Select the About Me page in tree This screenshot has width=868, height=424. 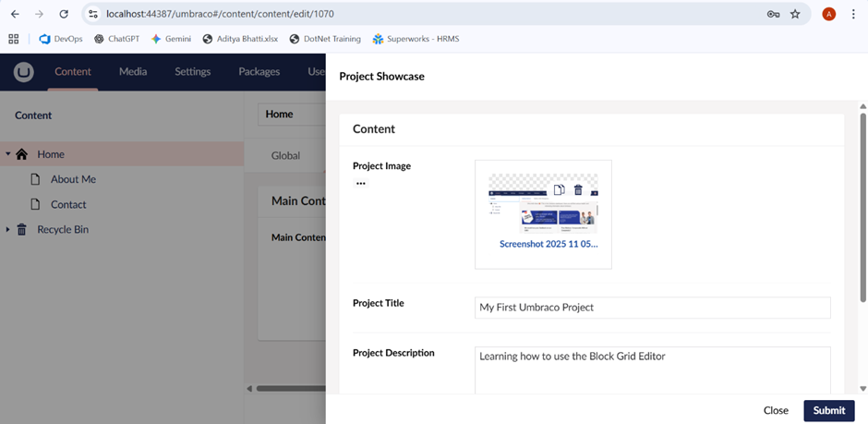click(73, 179)
